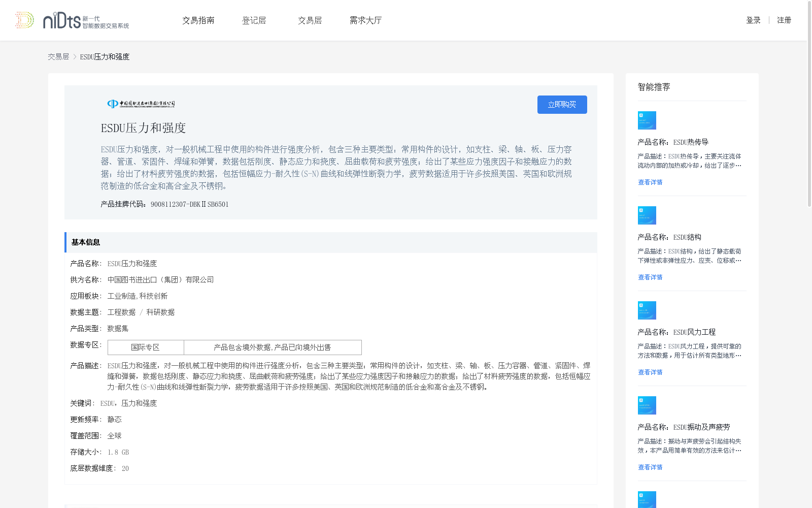Open 查看详情 for ESDU结构
The height and width of the screenshot is (508, 812).
(x=650, y=277)
